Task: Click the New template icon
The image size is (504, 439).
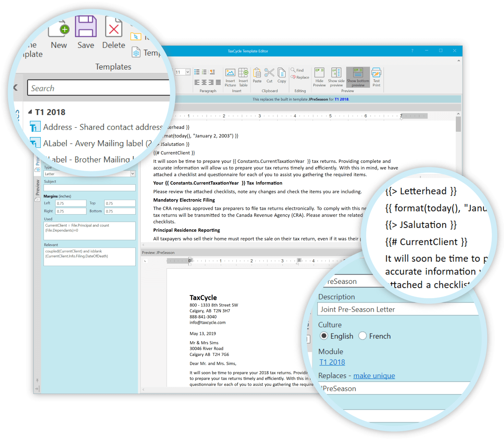Action: [x=59, y=28]
